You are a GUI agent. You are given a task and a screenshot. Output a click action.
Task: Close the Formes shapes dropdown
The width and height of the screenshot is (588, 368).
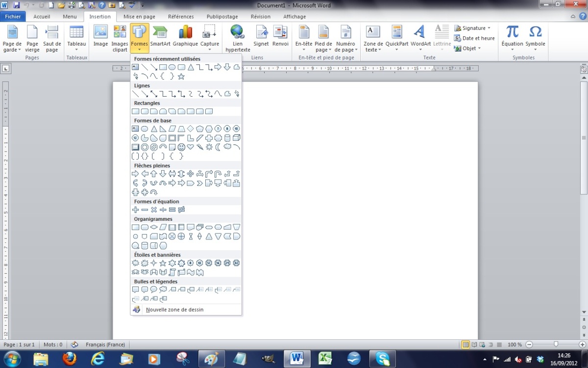point(140,38)
